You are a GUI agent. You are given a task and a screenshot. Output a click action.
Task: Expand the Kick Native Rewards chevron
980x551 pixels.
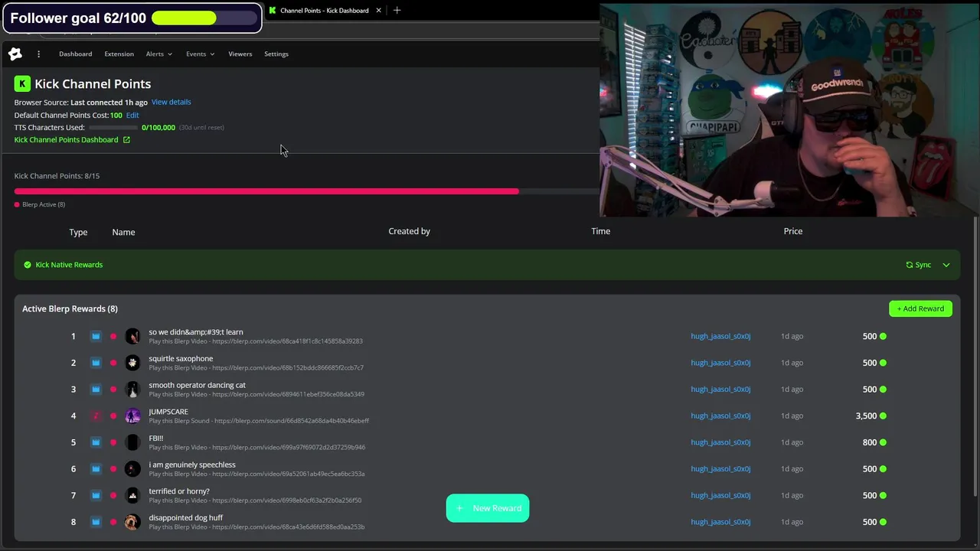point(946,265)
